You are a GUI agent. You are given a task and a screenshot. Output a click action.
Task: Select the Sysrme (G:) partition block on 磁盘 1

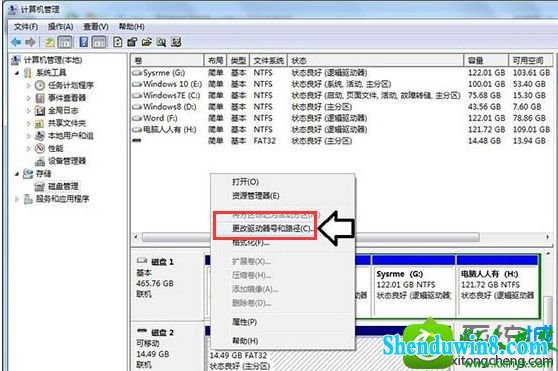coord(414,286)
